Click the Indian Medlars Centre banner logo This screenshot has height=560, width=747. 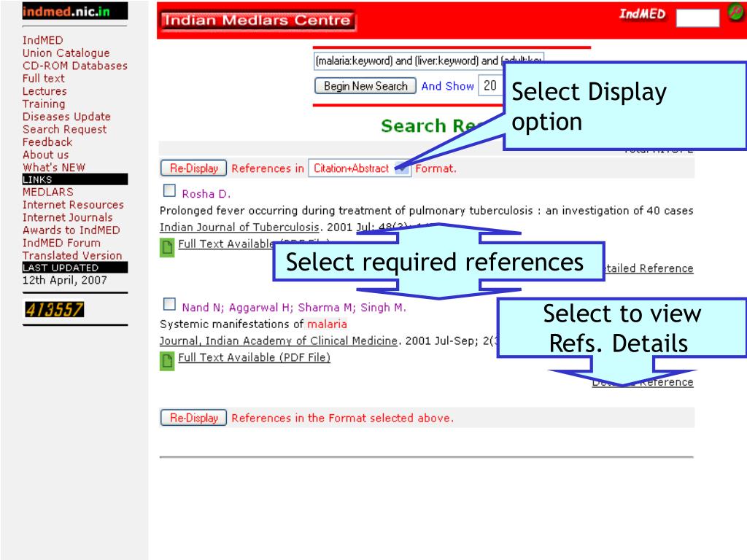[258, 20]
